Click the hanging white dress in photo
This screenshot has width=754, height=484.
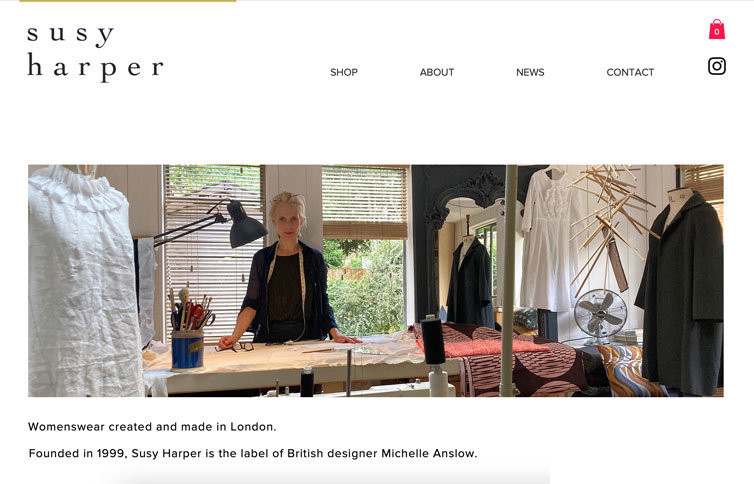[x=548, y=240]
